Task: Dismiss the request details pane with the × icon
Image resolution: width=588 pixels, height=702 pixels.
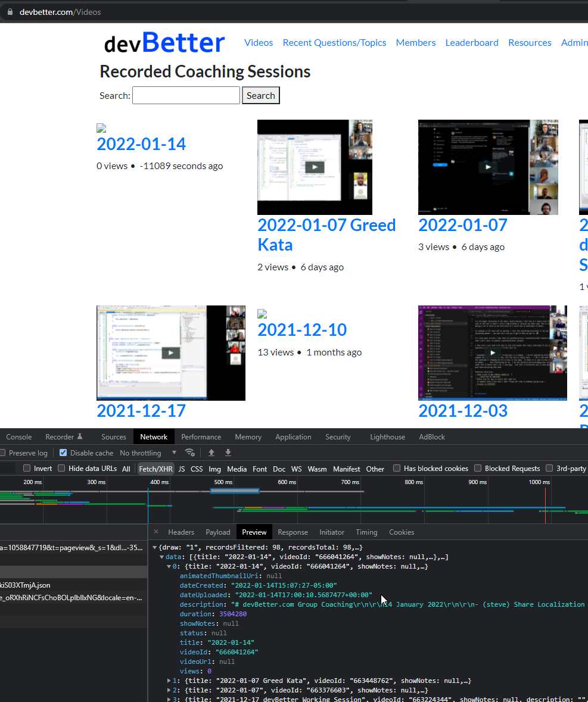Action: [x=157, y=532]
